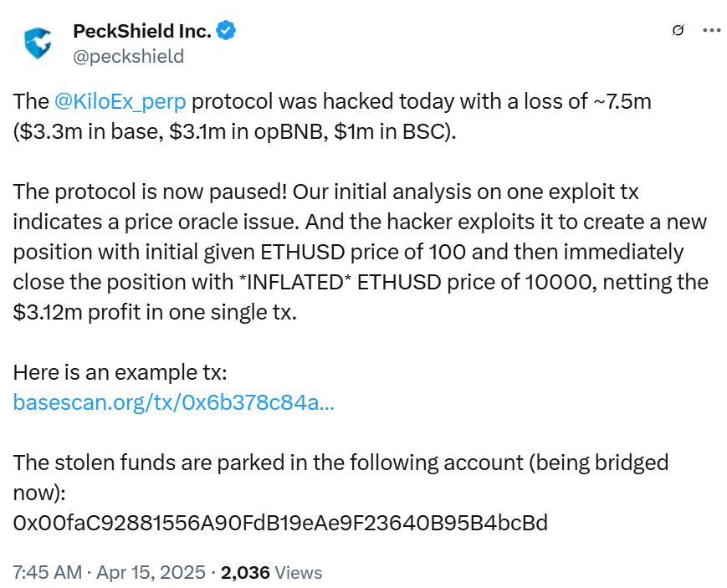Open the Grok explain icon

(679, 31)
